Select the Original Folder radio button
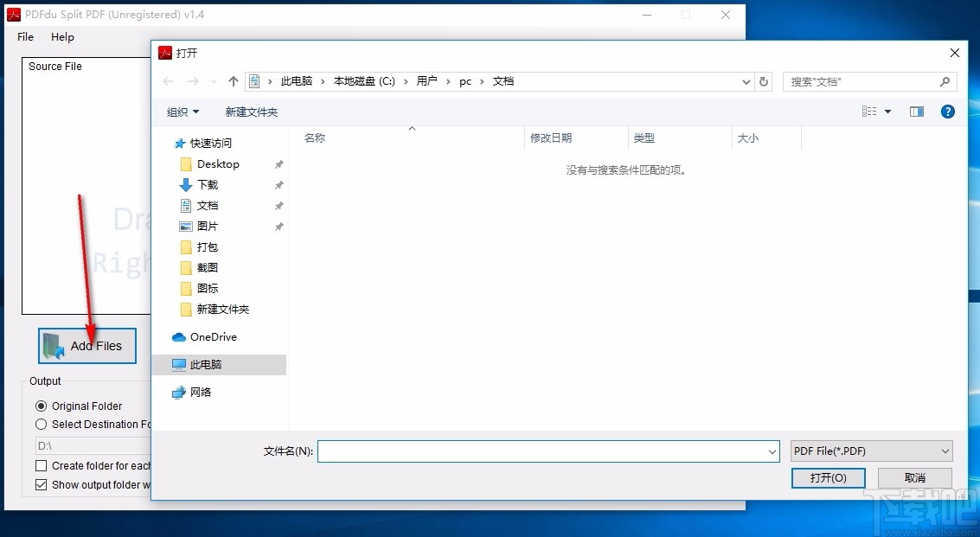980x537 pixels. pos(40,406)
